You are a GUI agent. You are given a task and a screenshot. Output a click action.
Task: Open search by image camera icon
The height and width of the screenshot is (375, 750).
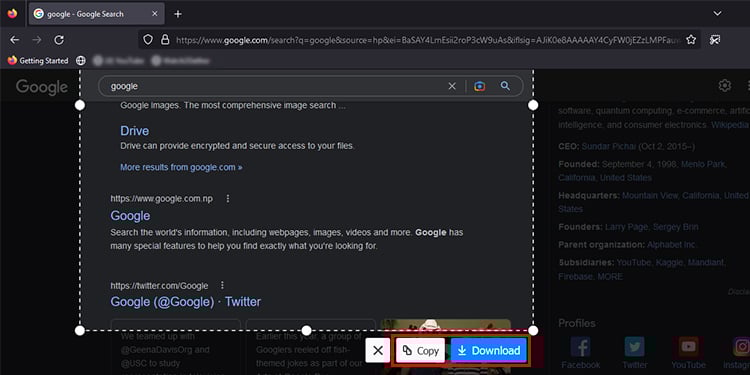[479, 86]
